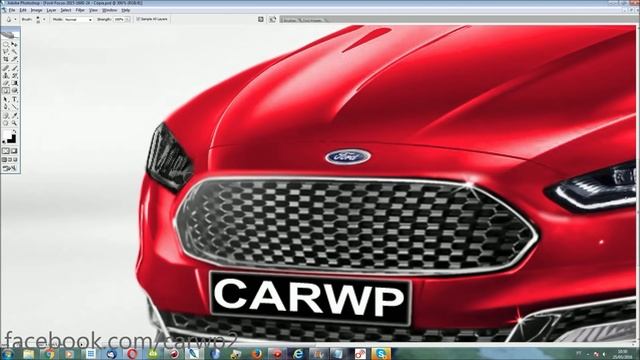This screenshot has height=360, width=640.
Task: Select the Line shape tool
Action: click(x=15, y=107)
